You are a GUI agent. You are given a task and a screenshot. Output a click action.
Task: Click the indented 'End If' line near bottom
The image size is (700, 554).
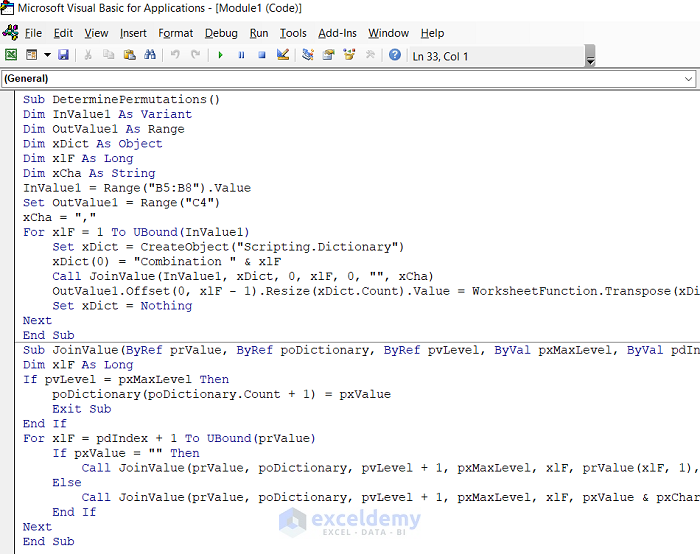tap(74, 512)
